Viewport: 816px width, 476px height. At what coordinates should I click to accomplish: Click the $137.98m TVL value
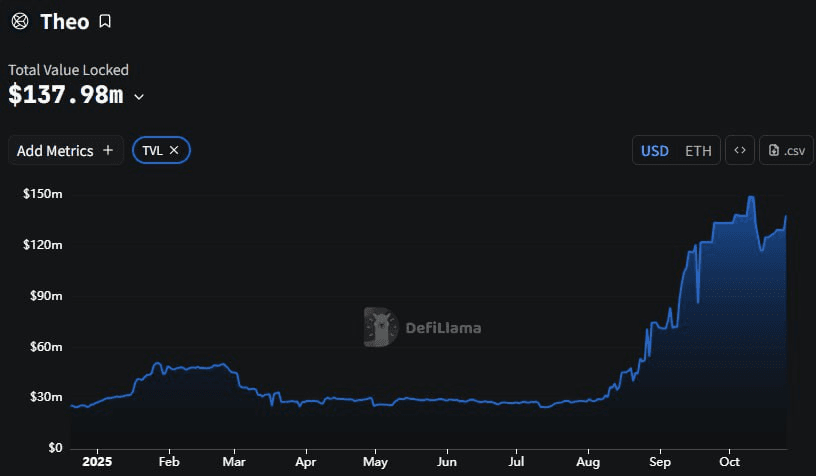click(66, 95)
